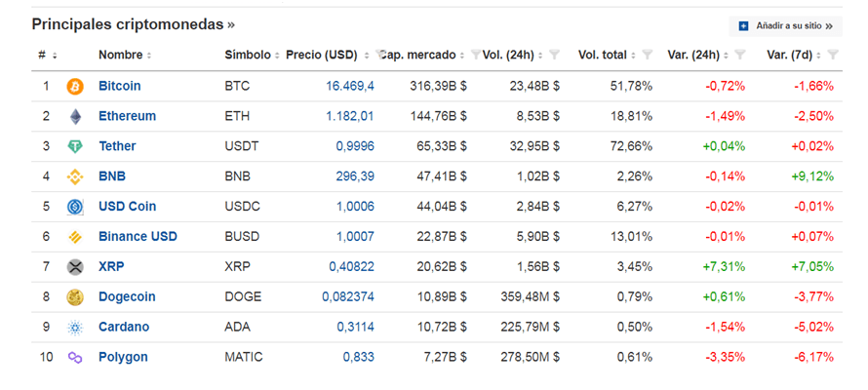Open the USD Coin name link
Image resolution: width=868 pixels, height=390 pixels.
click(128, 207)
